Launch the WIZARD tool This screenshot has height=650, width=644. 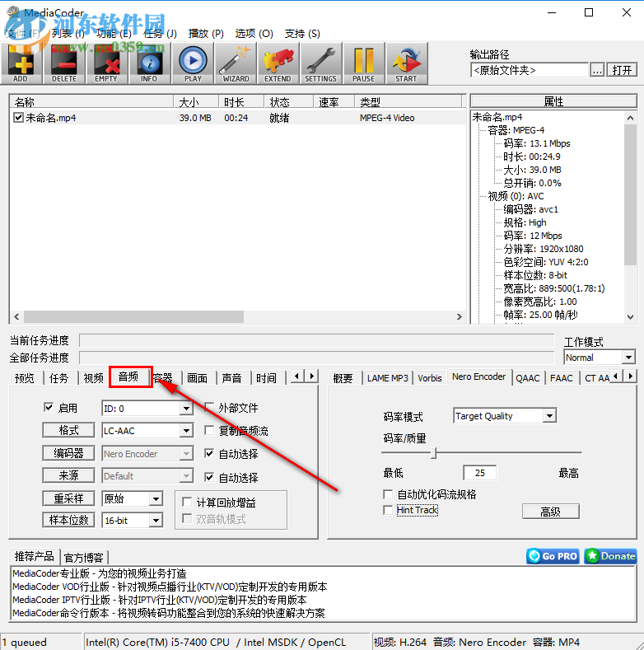click(236, 63)
